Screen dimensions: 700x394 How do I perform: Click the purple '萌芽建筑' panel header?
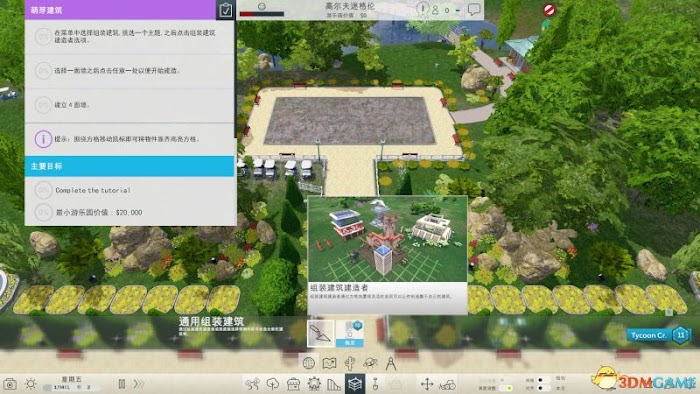121,10
